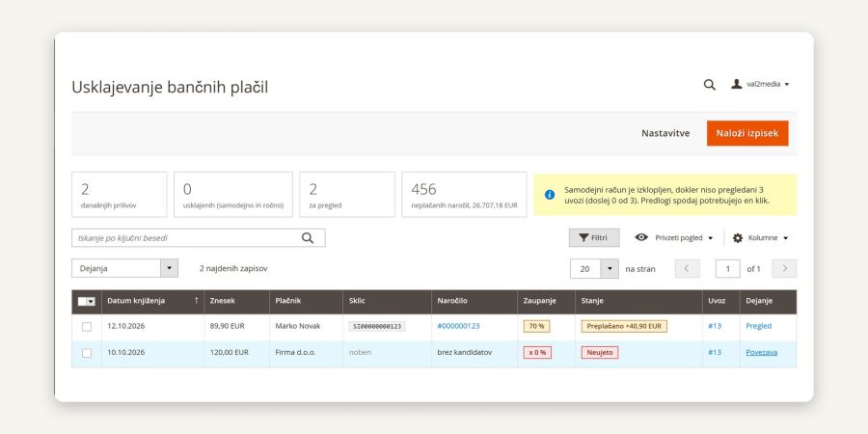Sort by Znesek column header
Image resolution: width=868 pixels, height=434 pixels.
tap(236, 301)
